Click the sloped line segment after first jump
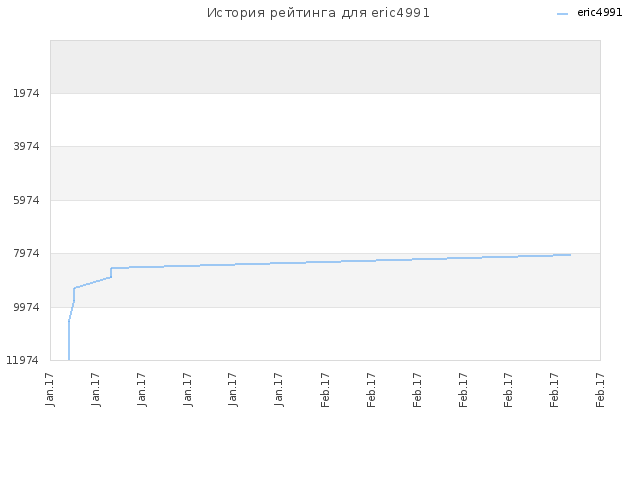Viewport: 640px width, 480px height. coord(93,282)
